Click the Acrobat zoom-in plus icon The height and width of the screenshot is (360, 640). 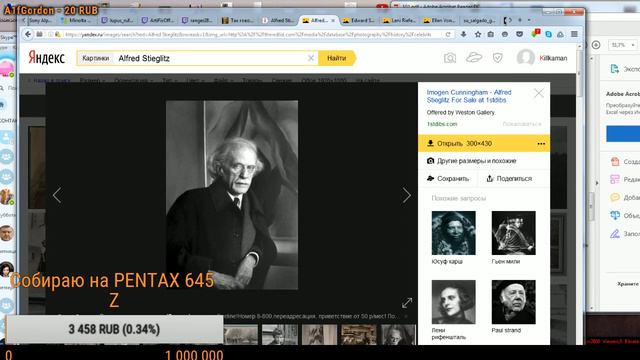pyautogui.click(x=596, y=45)
